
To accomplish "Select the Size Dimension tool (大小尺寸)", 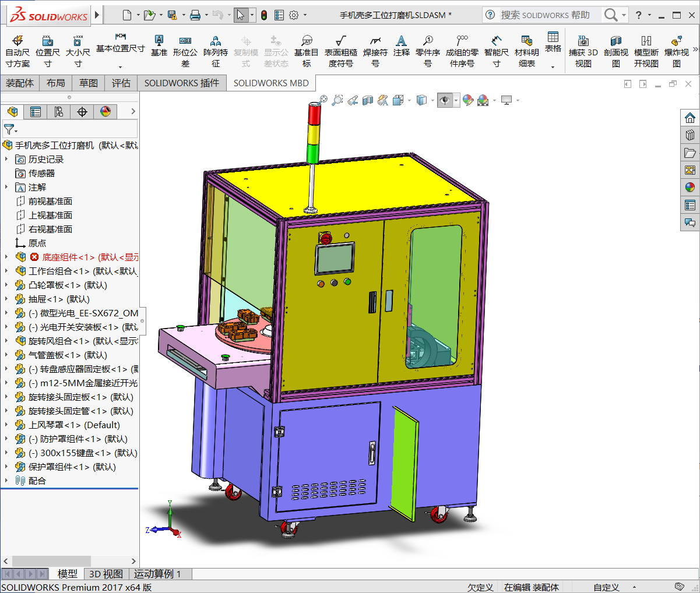I will point(78,51).
